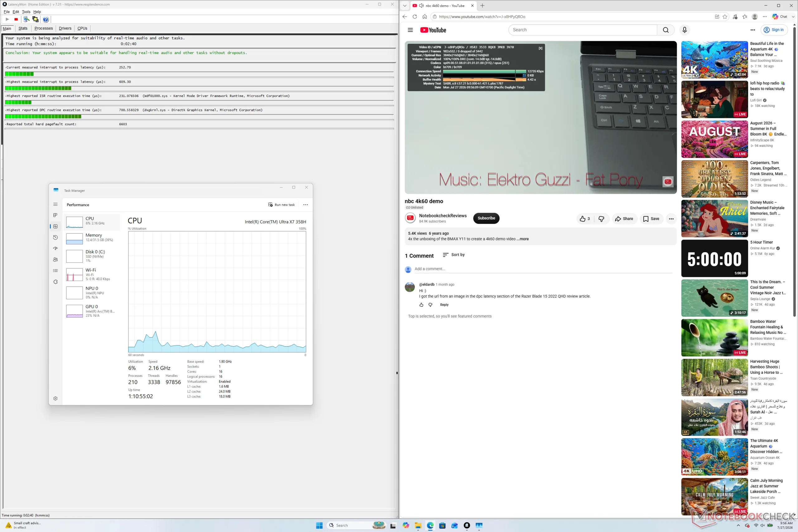
Task: Open Edge's Settings and more menu
Action: point(764,17)
